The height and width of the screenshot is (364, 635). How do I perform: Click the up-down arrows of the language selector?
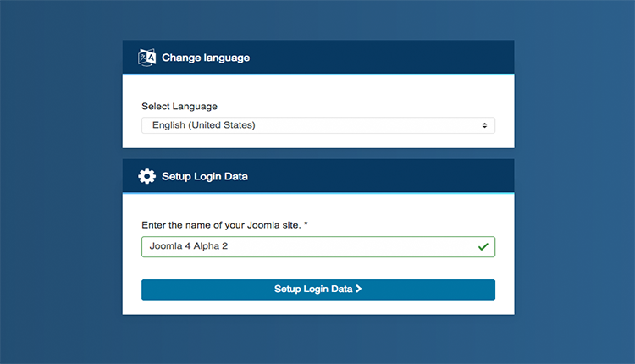(484, 125)
